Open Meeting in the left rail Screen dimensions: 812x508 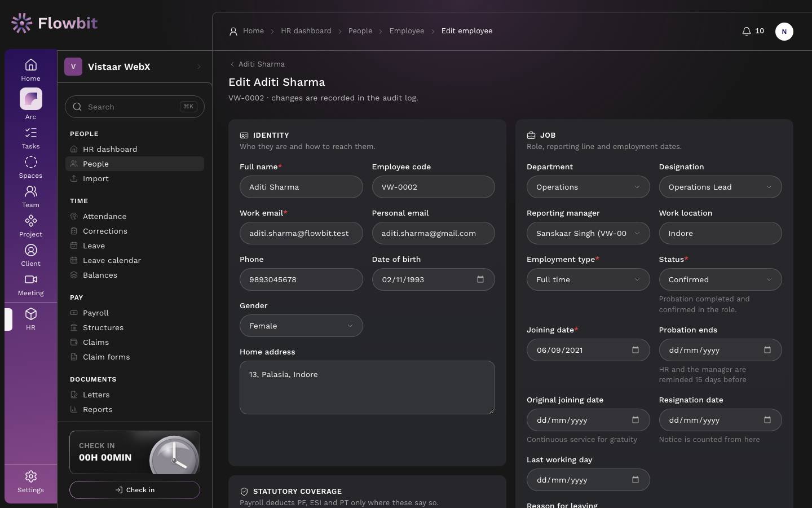(x=30, y=284)
